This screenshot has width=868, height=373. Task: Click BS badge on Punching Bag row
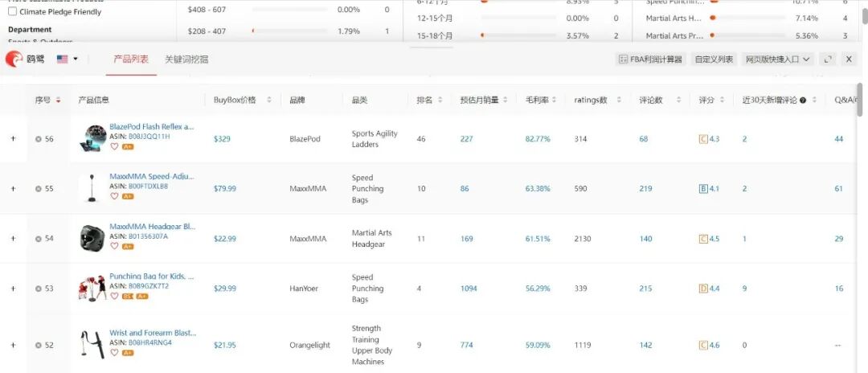tap(127, 296)
